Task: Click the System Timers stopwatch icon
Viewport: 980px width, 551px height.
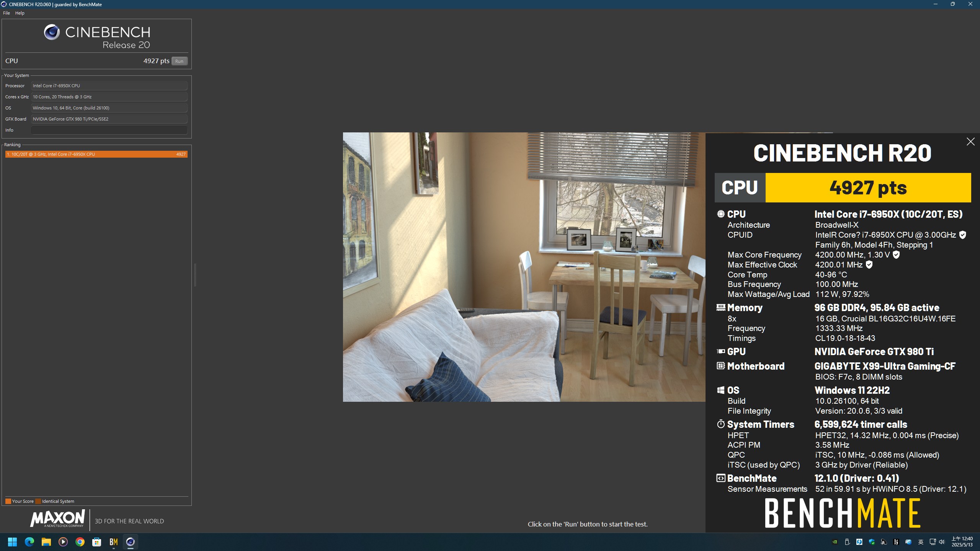Action: (721, 424)
